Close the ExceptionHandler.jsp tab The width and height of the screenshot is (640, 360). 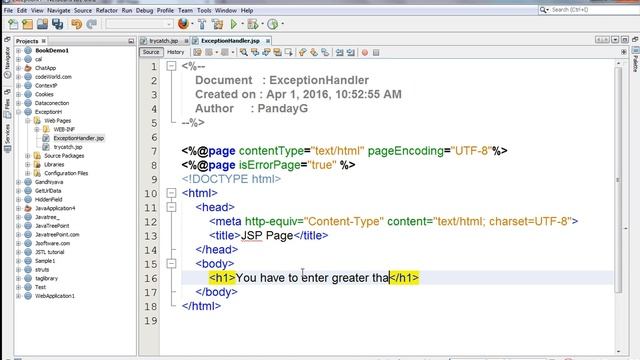(x=268, y=41)
